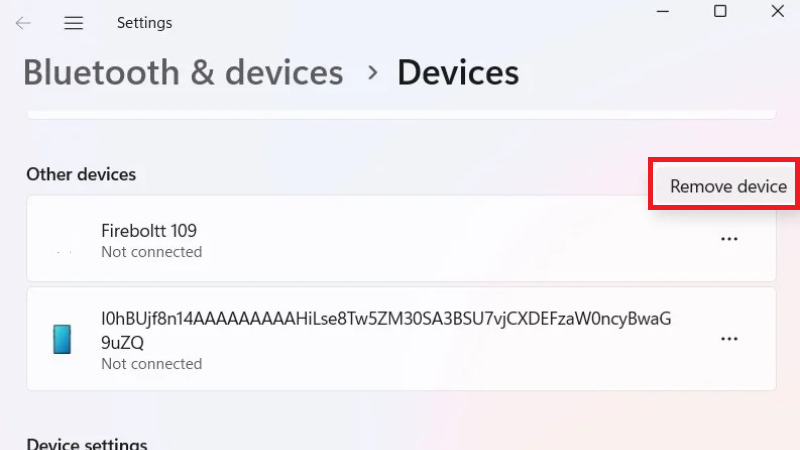Navigate to Bluetooth & devices breadcrumb

click(x=183, y=72)
